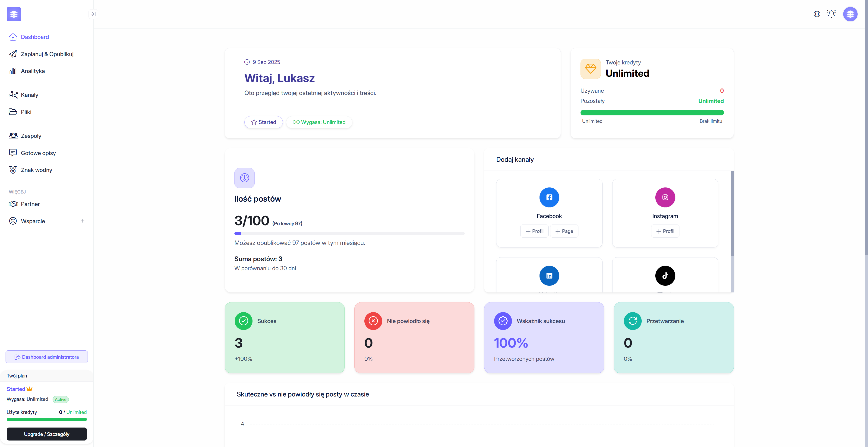
Task: Add a Facebook Page
Action: (x=564, y=231)
